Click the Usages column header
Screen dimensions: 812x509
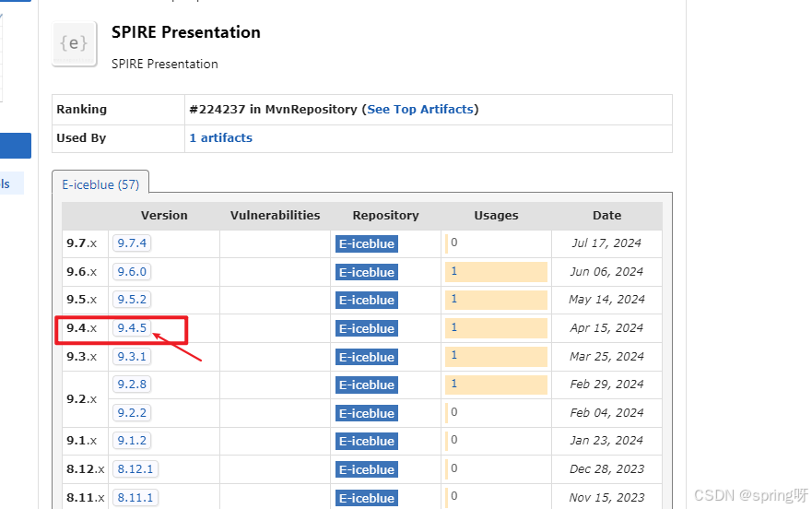click(x=496, y=216)
